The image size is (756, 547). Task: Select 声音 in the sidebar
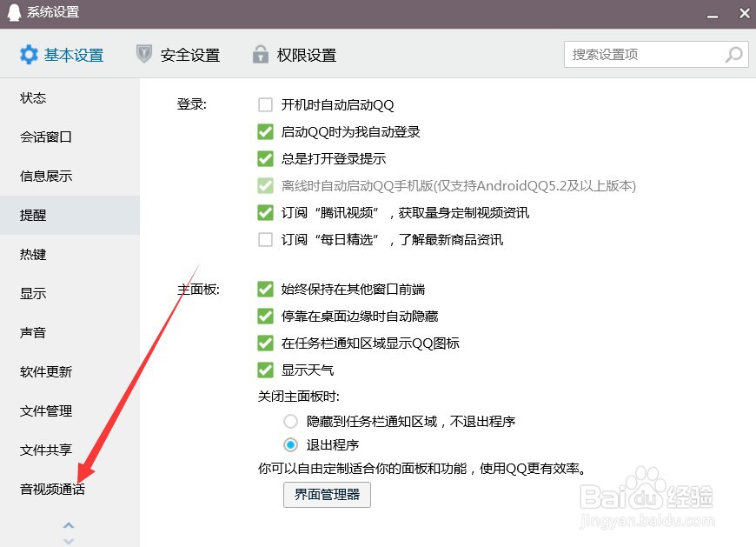pos(70,332)
